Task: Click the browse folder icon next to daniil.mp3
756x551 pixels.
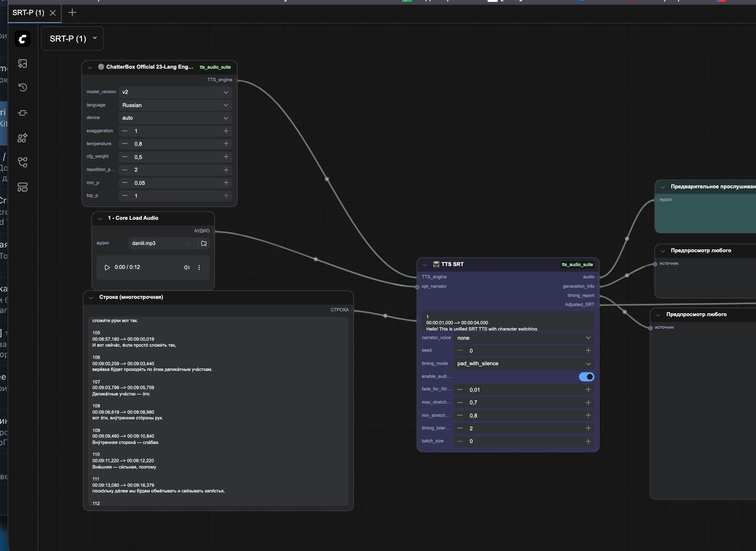Action: coord(204,243)
